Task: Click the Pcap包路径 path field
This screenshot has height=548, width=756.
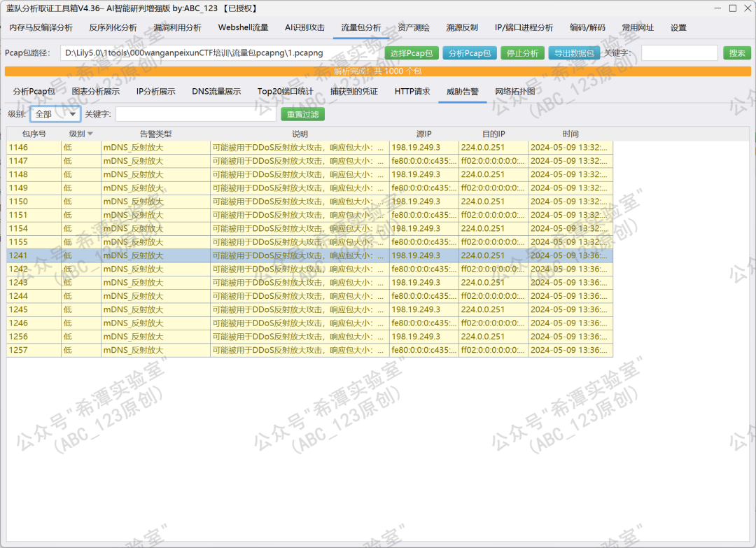Action: pyautogui.click(x=220, y=53)
